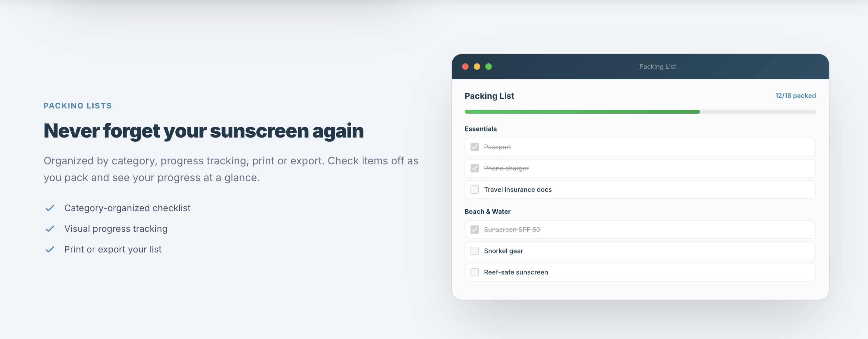Click the 'Phone charger' item label
Image resolution: width=868 pixels, height=339 pixels.
(x=506, y=168)
